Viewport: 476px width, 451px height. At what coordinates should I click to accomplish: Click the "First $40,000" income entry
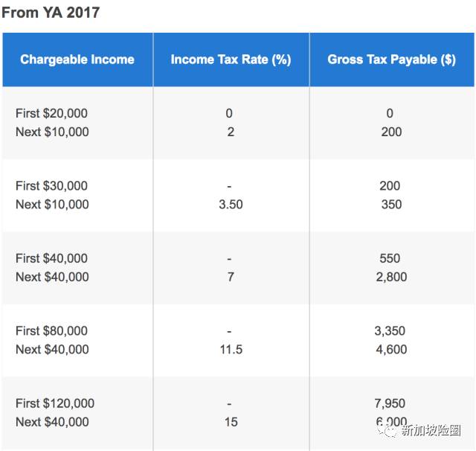(x=51, y=258)
